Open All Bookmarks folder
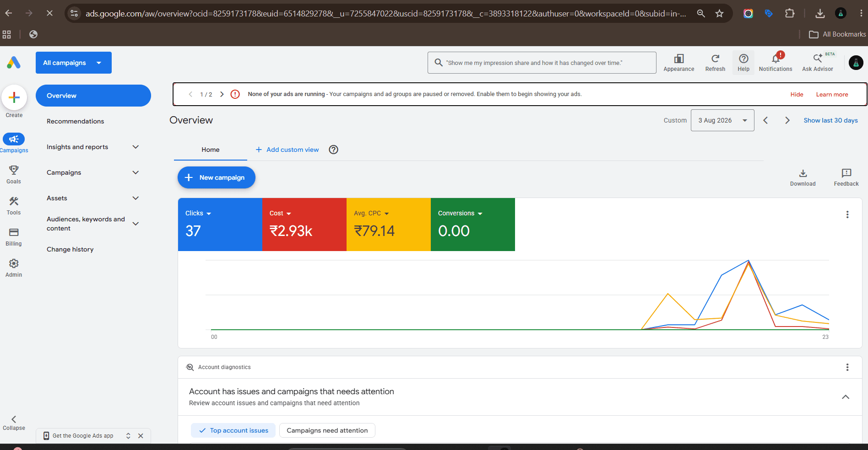This screenshot has height=450, width=868. click(x=837, y=34)
